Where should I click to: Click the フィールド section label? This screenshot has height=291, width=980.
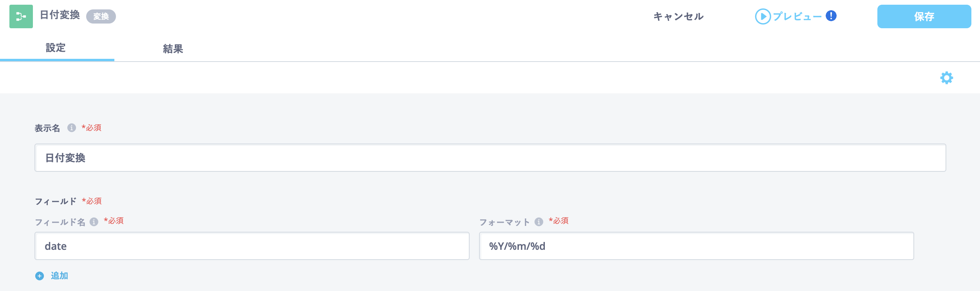tap(56, 201)
